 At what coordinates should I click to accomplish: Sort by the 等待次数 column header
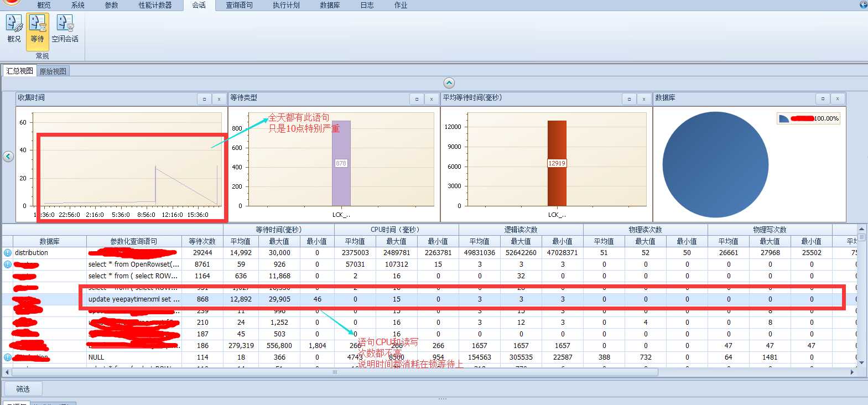click(x=202, y=241)
